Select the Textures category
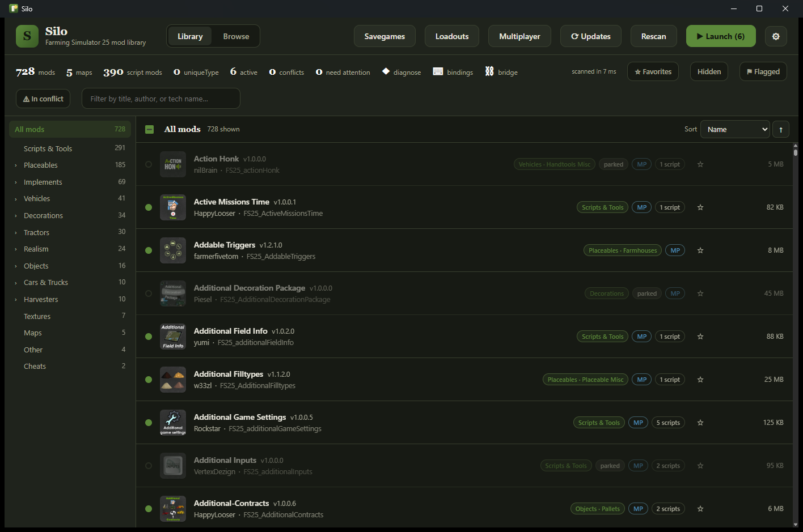 pos(70,316)
